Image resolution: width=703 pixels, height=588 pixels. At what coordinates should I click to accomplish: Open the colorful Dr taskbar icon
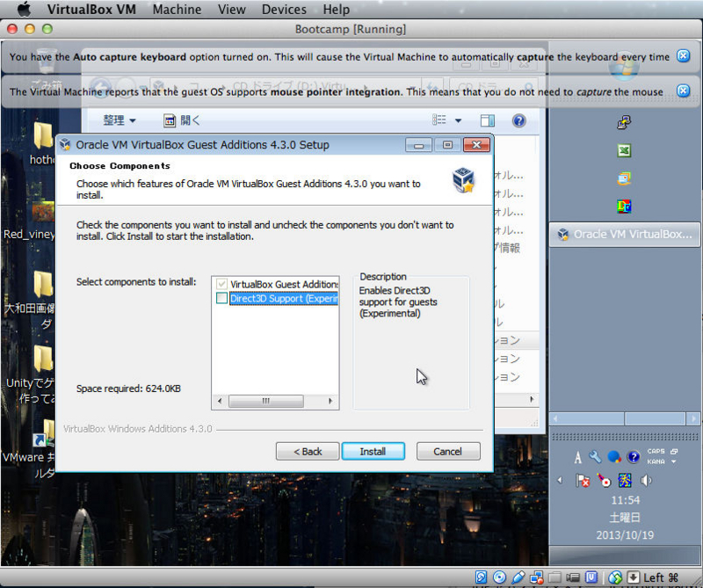click(x=624, y=207)
